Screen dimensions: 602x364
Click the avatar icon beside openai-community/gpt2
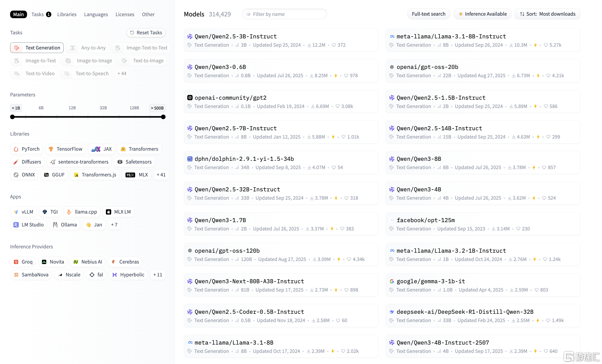[x=190, y=98]
